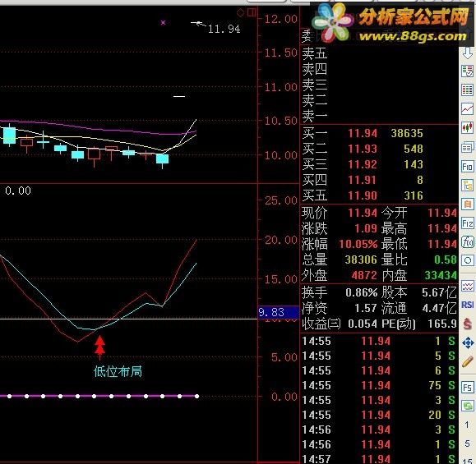This screenshot has width=476, height=464.
Task: Click the red dollar sign icon
Action: click(x=468, y=324)
